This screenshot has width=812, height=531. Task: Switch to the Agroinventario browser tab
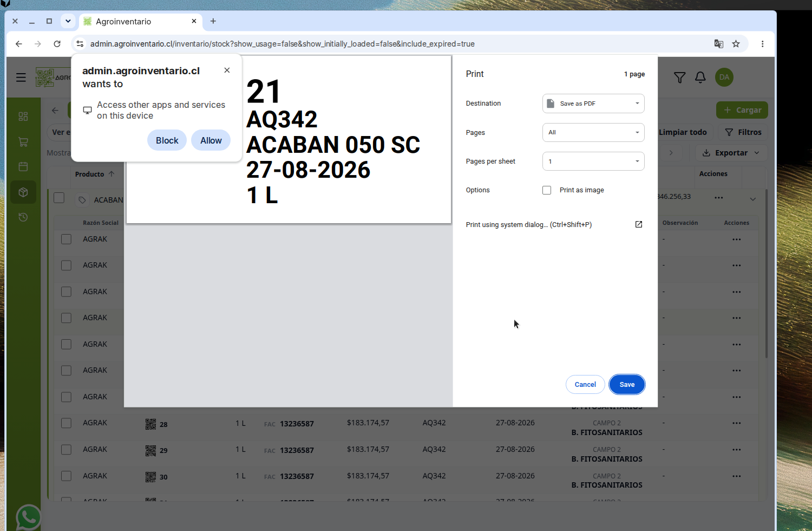(141, 22)
